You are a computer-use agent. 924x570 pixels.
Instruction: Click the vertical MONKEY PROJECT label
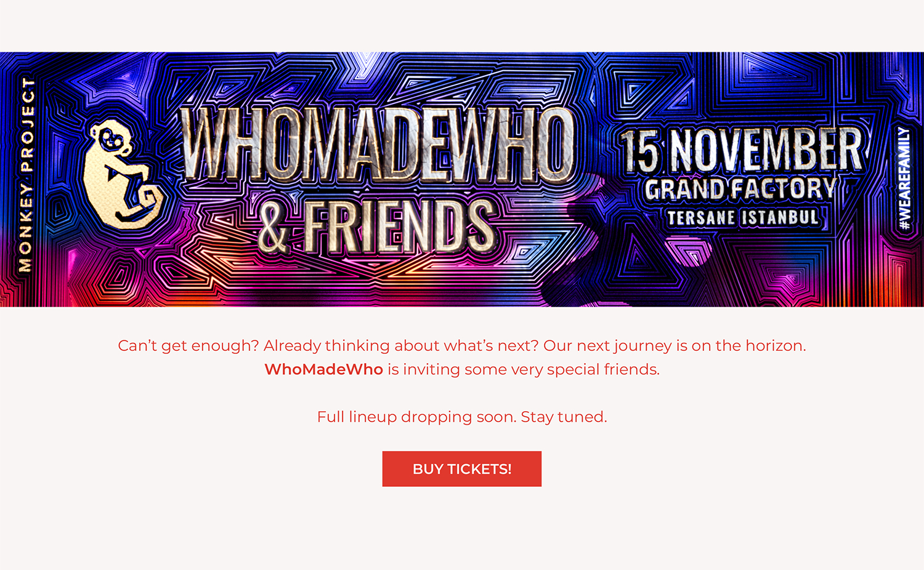click(26, 175)
